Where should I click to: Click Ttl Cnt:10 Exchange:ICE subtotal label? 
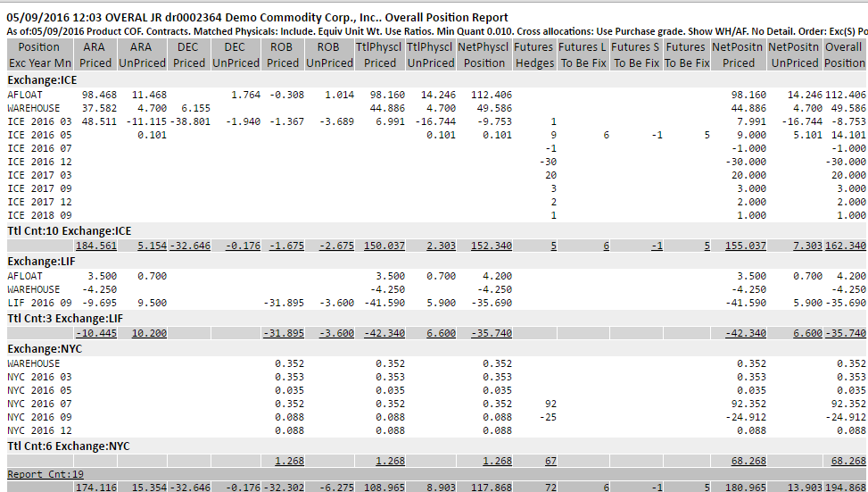click(x=70, y=231)
